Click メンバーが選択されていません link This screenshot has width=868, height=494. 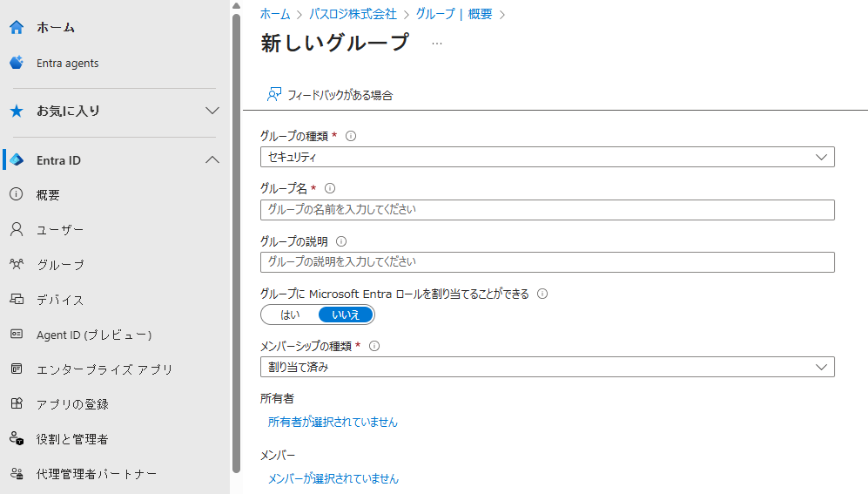point(333,478)
